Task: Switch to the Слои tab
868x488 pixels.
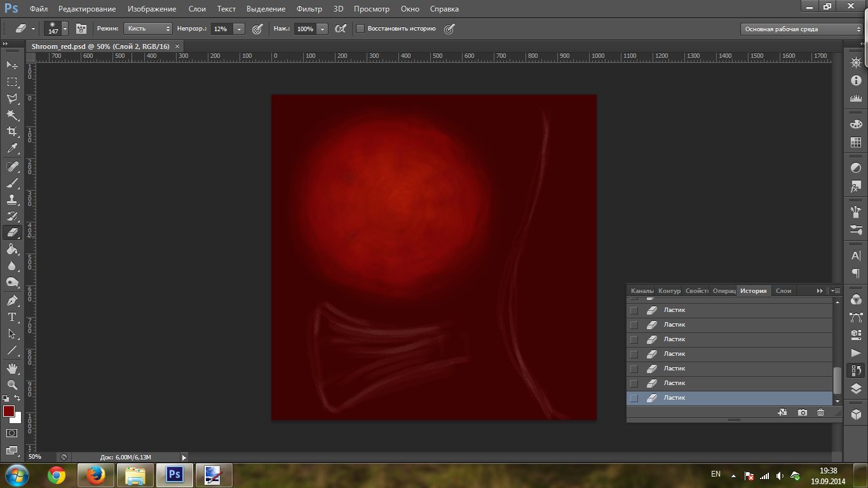Action: point(783,290)
